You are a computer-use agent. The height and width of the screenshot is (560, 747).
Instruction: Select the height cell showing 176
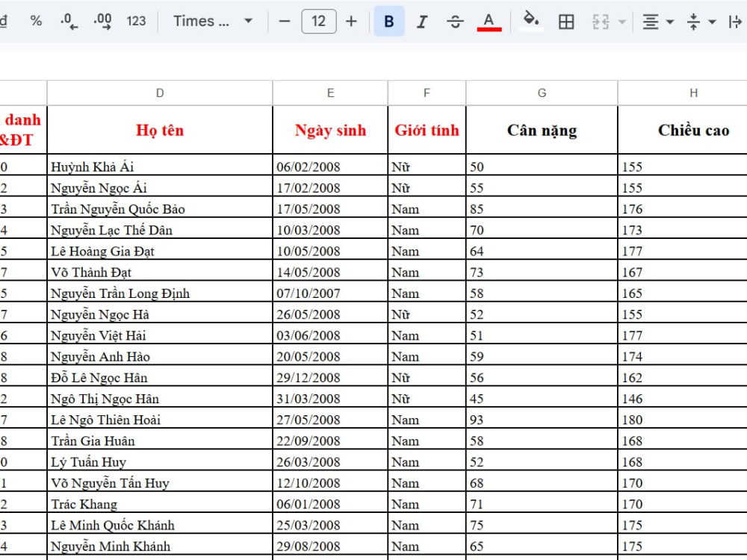point(683,207)
